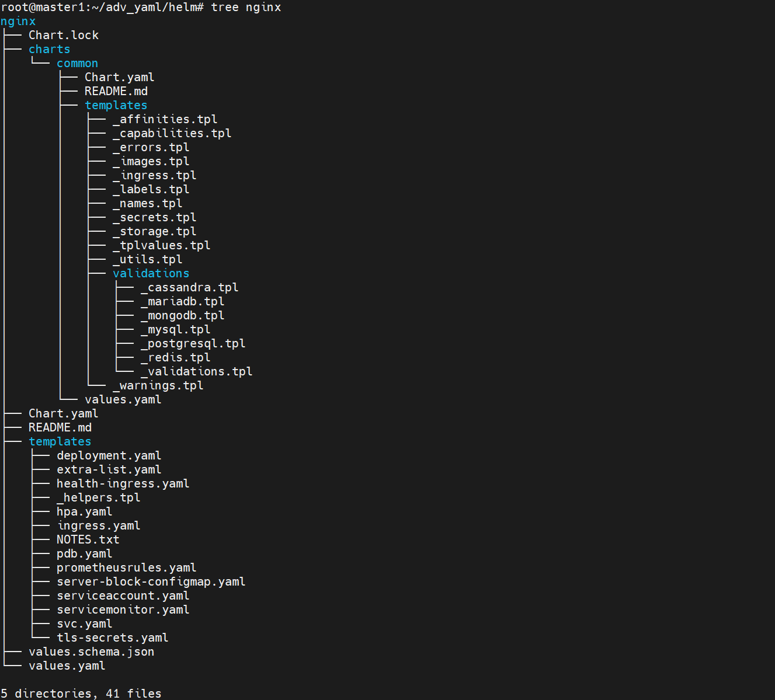This screenshot has width=775, height=700.
Task: Click 'values.yaml' on the last tree line
Action: tap(67, 666)
